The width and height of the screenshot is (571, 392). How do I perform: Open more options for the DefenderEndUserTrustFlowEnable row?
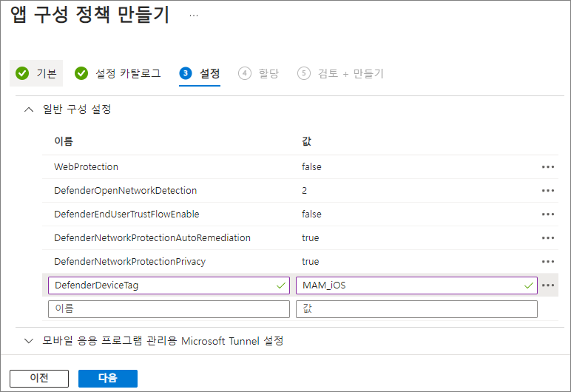click(547, 214)
